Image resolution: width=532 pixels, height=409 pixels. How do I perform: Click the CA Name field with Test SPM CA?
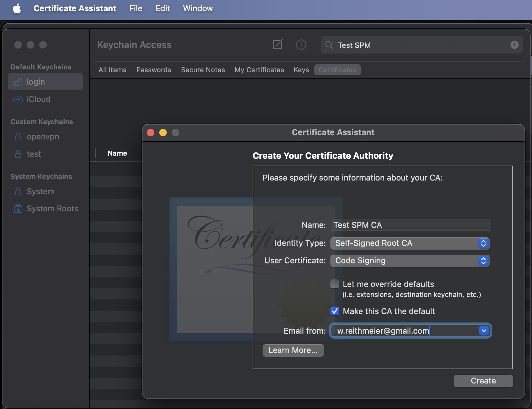[x=410, y=225]
